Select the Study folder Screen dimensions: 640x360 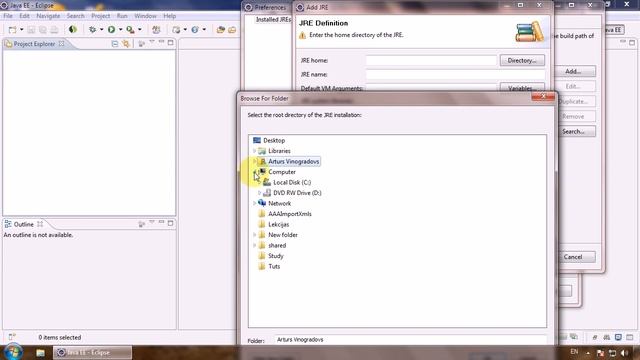pos(276,256)
